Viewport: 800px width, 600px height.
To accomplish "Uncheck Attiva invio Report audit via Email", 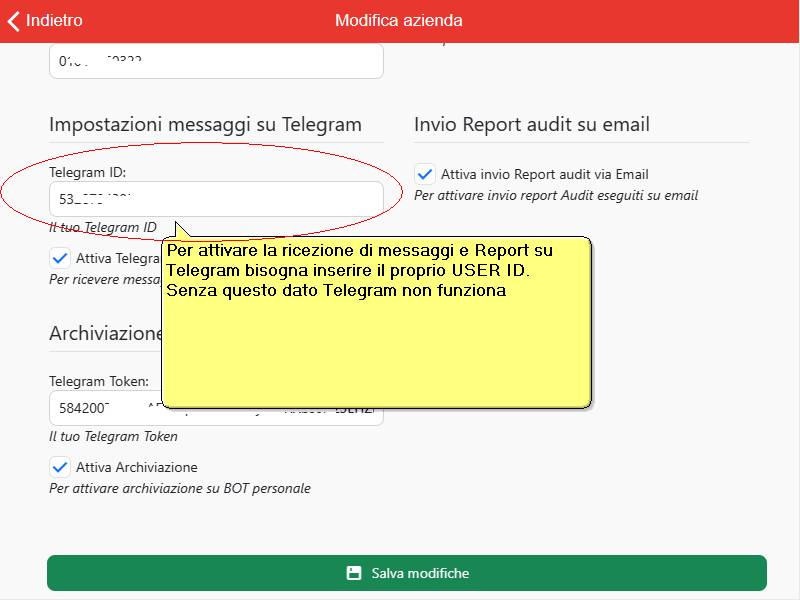I will (x=424, y=174).
